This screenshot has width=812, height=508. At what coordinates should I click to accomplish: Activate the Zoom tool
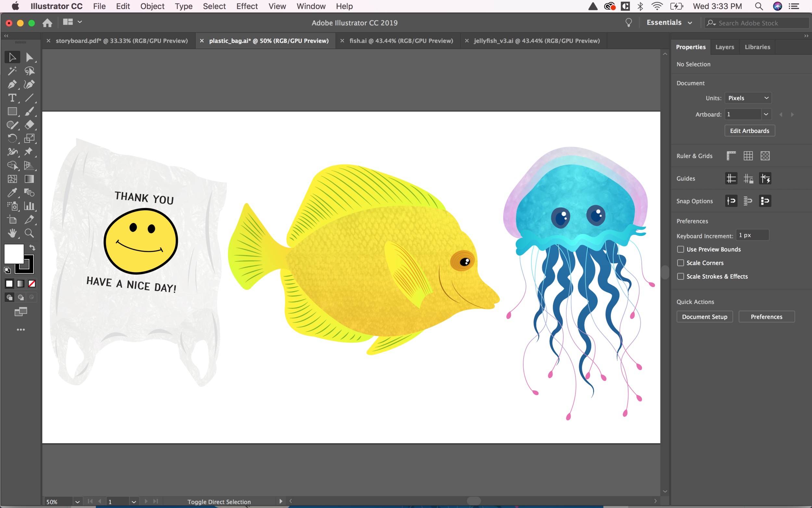(x=29, y=233)
